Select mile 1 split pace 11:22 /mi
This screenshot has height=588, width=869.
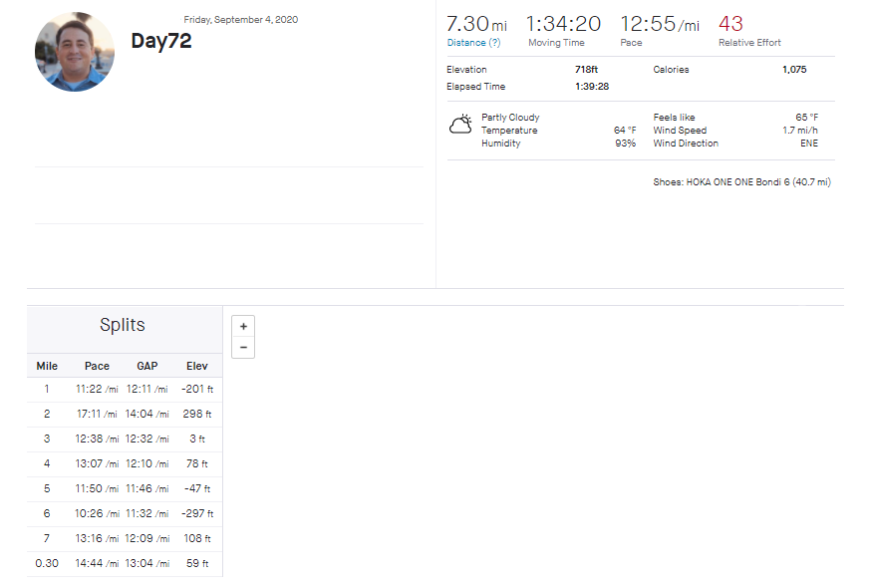(x=97, y=389)
